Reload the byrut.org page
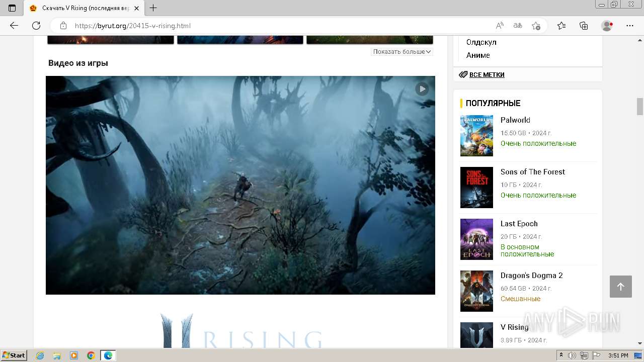The width and height of the screenshot is (644, 362). tap(36, 26)
